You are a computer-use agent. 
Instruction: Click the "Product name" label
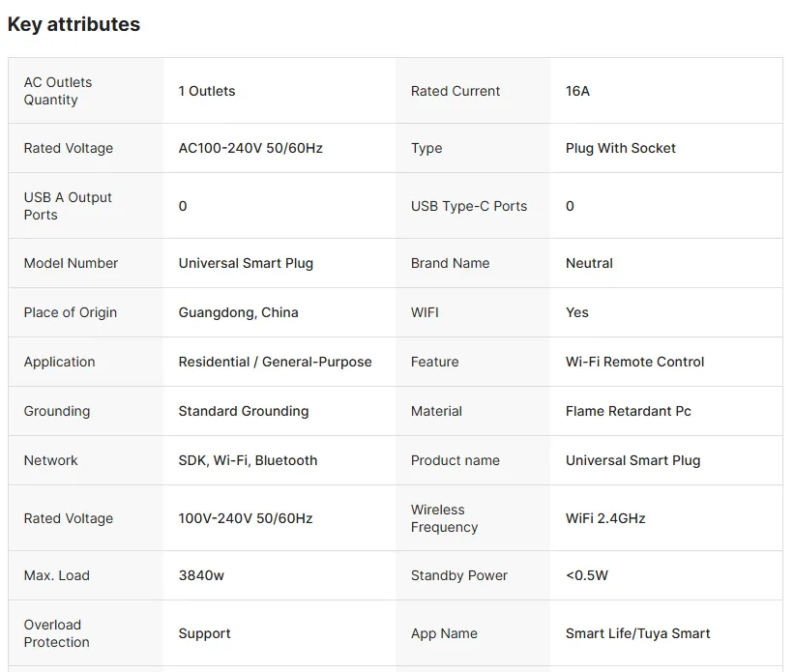pyautogui.click(x=455, y=460)
